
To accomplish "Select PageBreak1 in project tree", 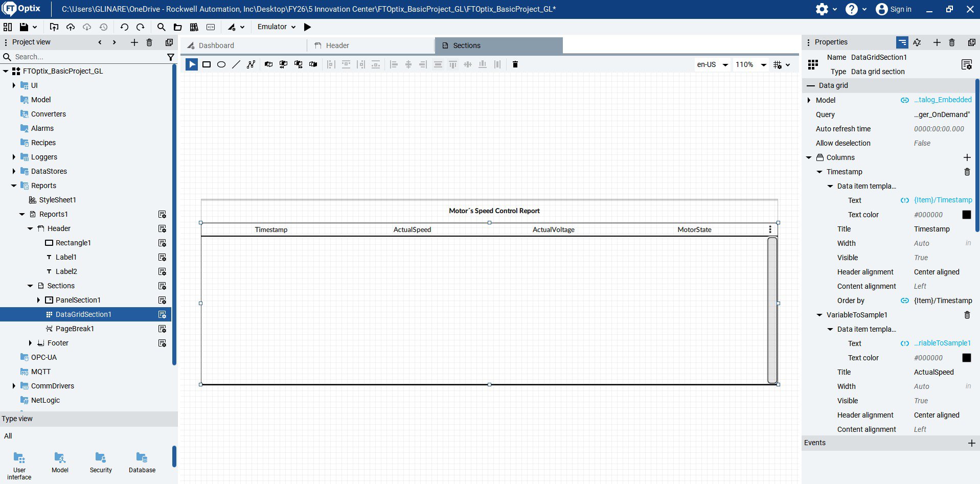I will (75, 329).
